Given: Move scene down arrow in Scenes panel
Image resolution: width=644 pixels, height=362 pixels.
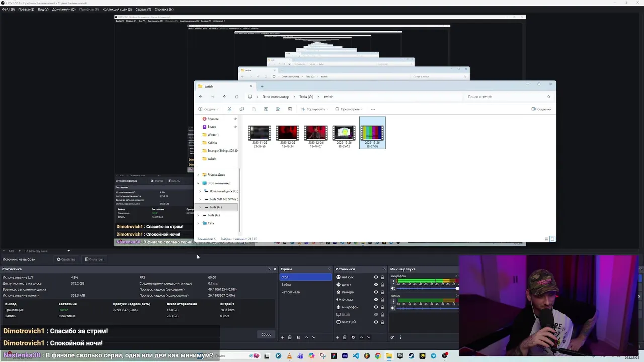Looking at the screenshot, I should tap(314, 337).
